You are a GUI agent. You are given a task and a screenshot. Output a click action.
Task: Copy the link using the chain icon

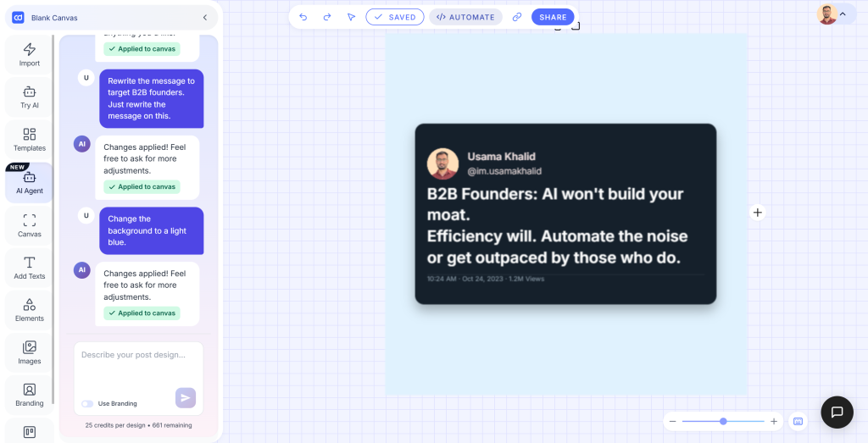click(x=517, y=17)
